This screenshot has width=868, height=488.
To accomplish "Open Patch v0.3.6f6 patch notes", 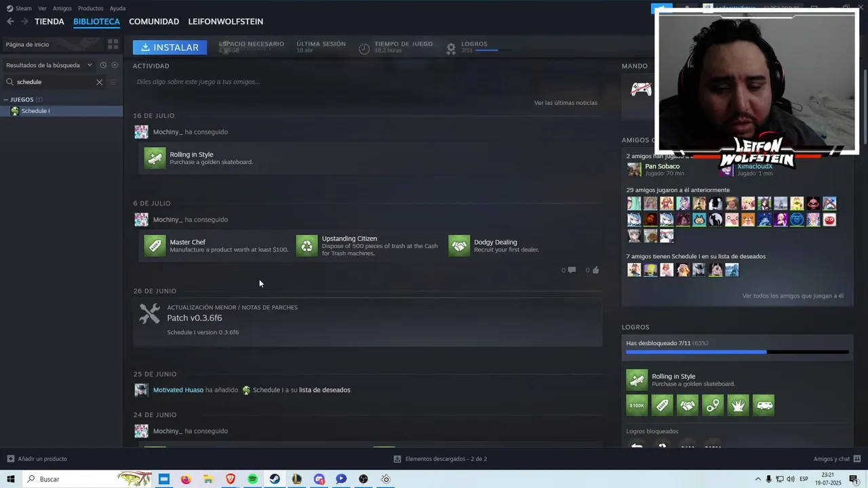I will (195, 318).
